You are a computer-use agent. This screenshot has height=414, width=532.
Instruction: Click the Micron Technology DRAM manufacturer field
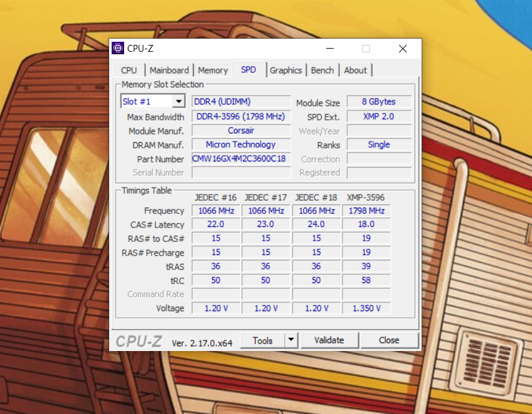(241, 145)
